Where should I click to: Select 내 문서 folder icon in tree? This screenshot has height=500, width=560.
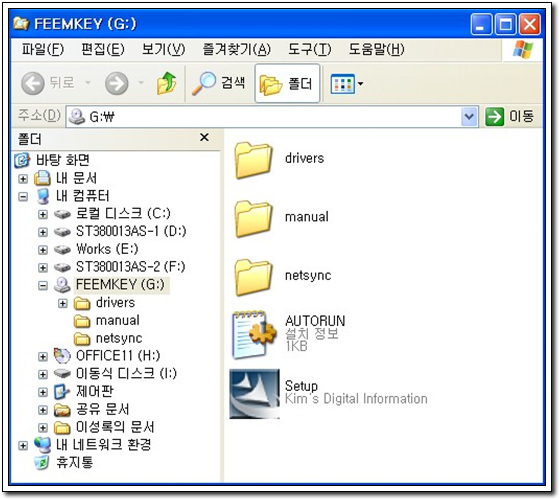click(x=42, y=178)
